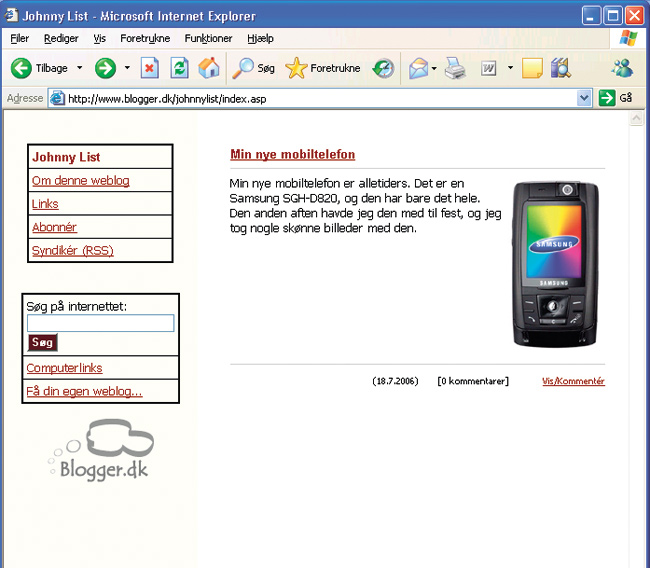650x568 pixels.
Task: Go to the Home page icon
Action: (x=209, y=68)
